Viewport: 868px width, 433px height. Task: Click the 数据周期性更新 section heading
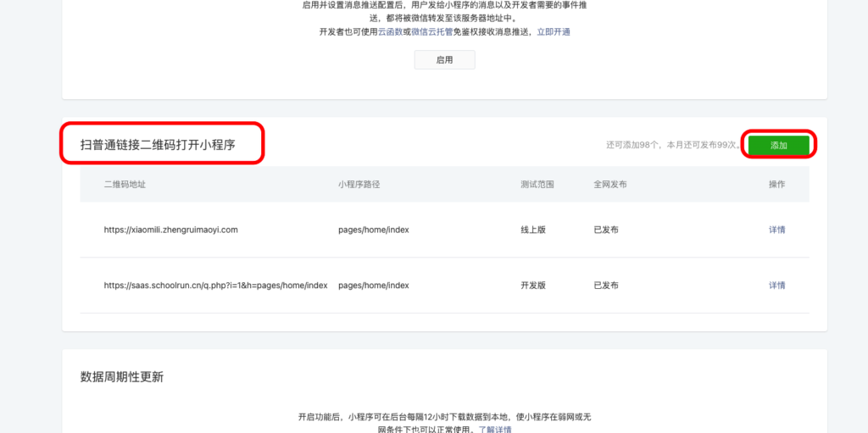click(121, 377)
